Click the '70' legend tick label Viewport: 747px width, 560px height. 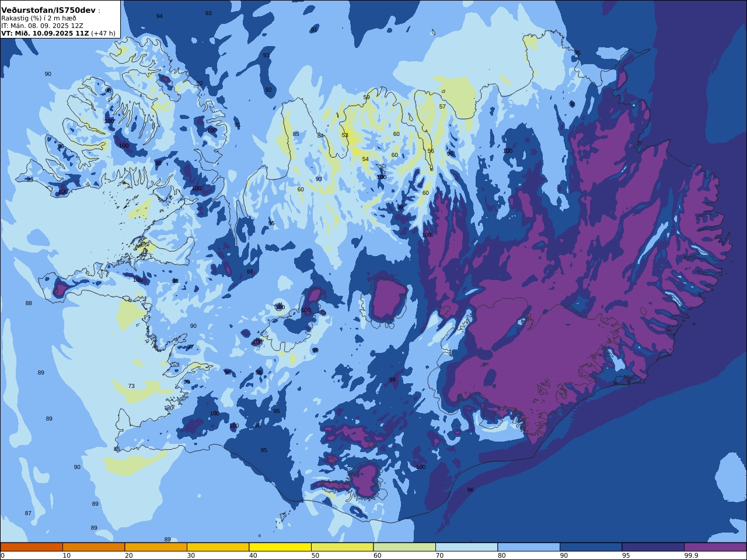[439, 555]
